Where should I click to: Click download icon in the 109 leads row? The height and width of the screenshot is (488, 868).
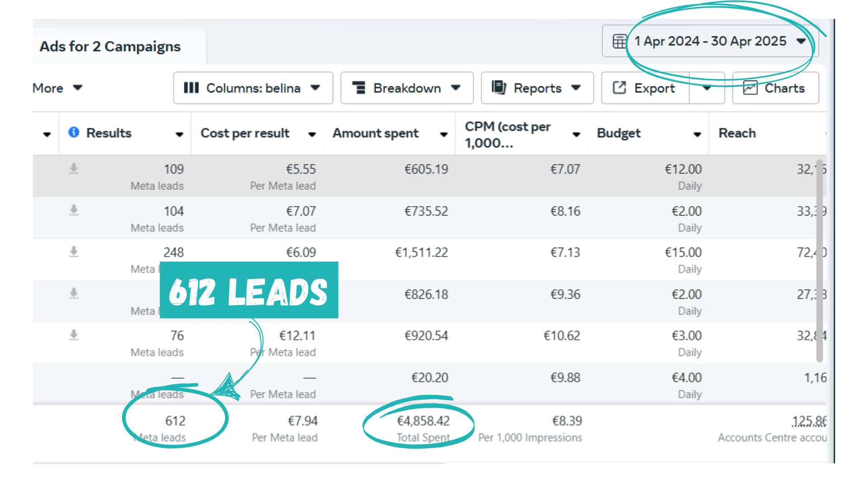[x=74, y=169]
